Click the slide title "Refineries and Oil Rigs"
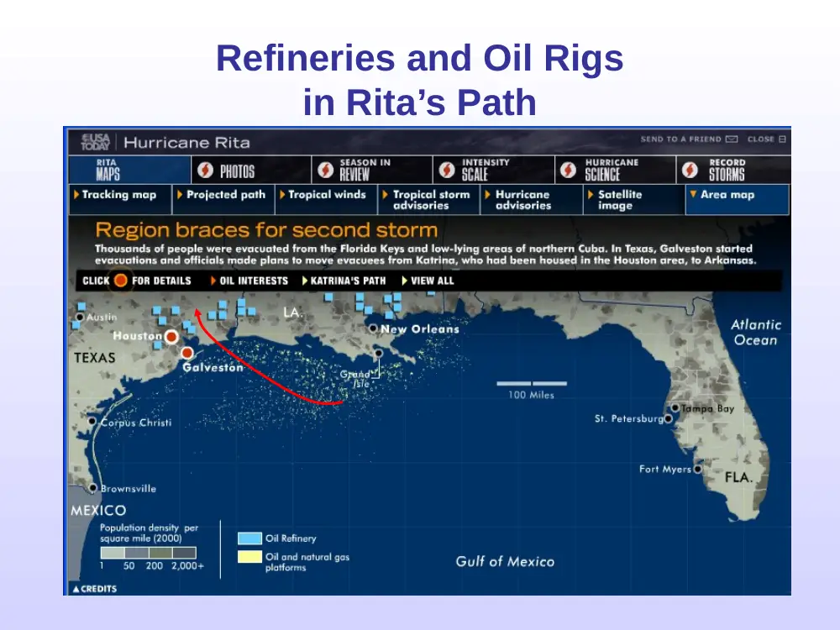 (x=420, y=58)
